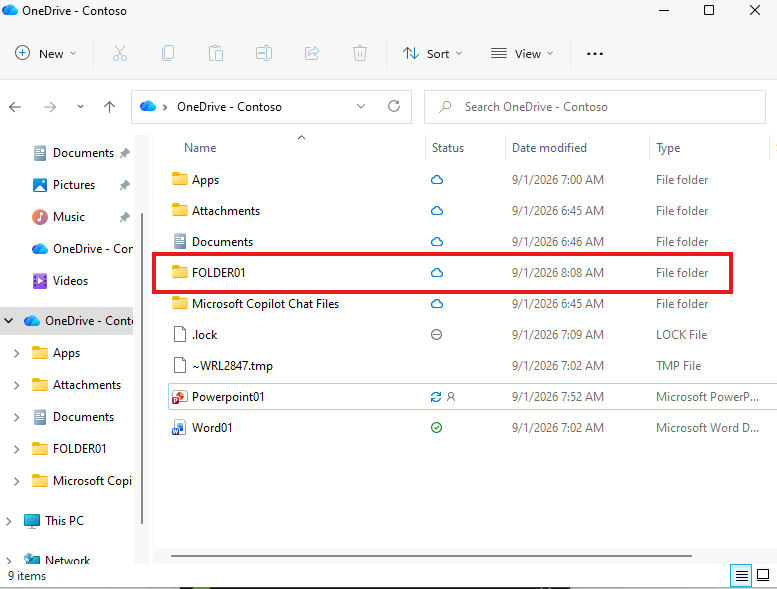The height and width of the screenshot is (589, 777).
Task: Click the shared person icon for Powerpoint01
Action: point(451,397)
